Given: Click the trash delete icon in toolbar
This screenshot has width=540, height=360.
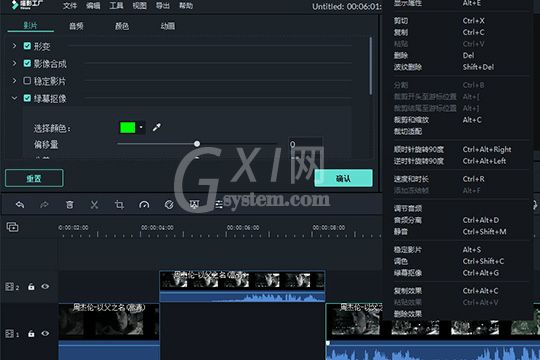Looking at the screenshot, I should tap(69, 205).
